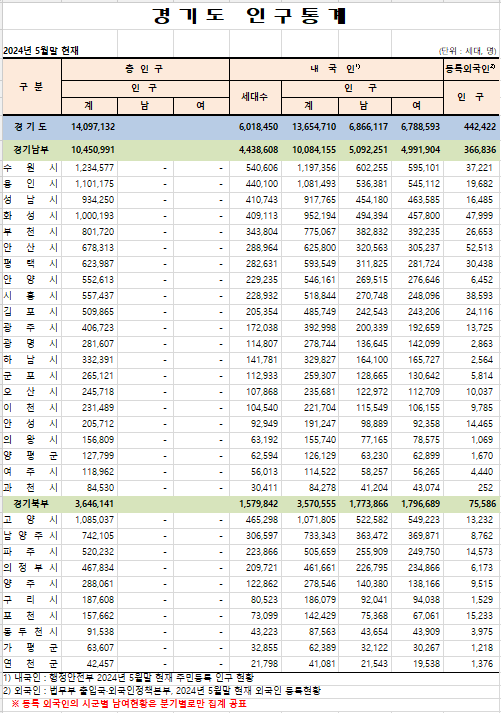Click the 경기도 household count '6,018,450'
The width and height of the screenshot is (501, 713).
click(258, 127)
